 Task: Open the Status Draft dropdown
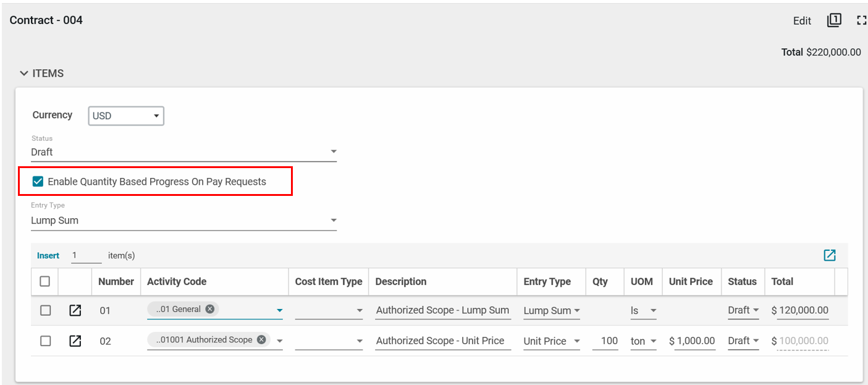click(x=183, y=152)
